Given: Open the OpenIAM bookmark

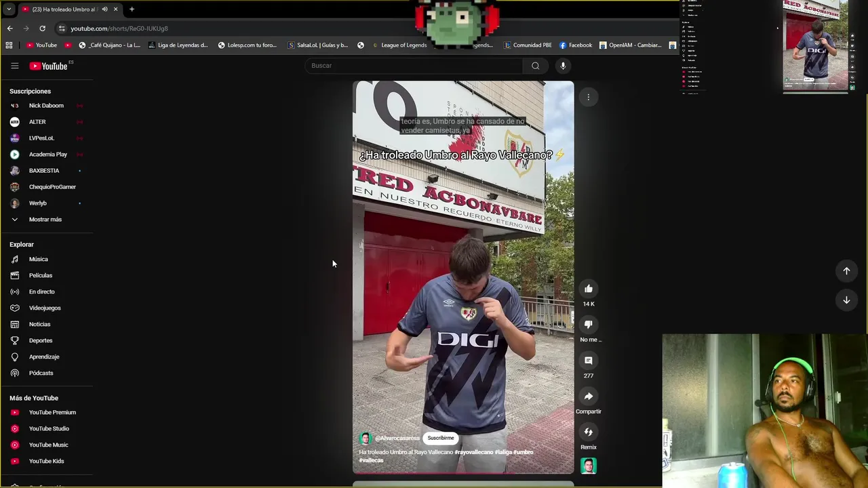Looking at the screenshot, I should [630, 45].
